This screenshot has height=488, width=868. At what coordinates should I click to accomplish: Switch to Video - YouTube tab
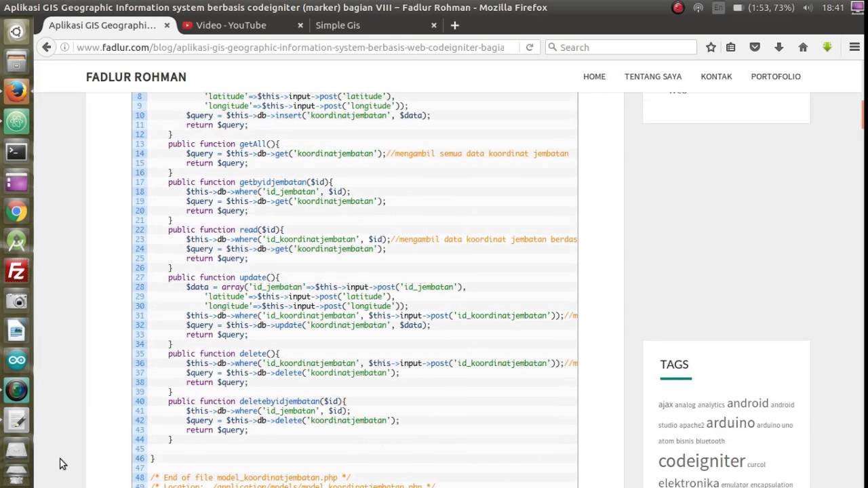[231, 25]
